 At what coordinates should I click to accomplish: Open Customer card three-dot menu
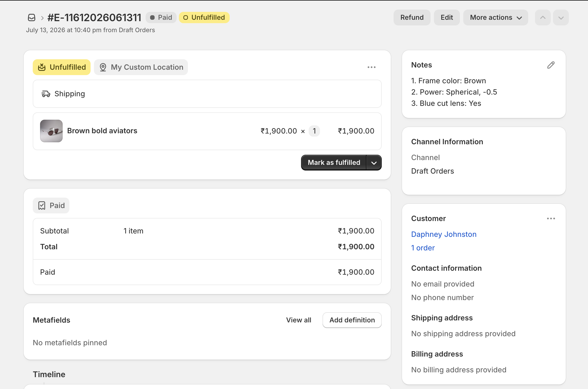coord(551,218)
